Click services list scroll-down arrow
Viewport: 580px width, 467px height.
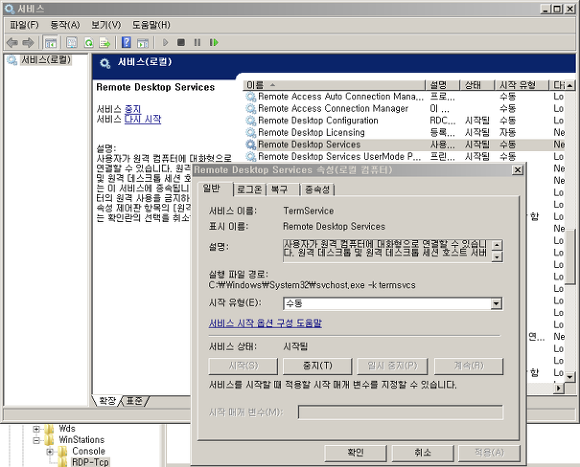click(570, 377)
